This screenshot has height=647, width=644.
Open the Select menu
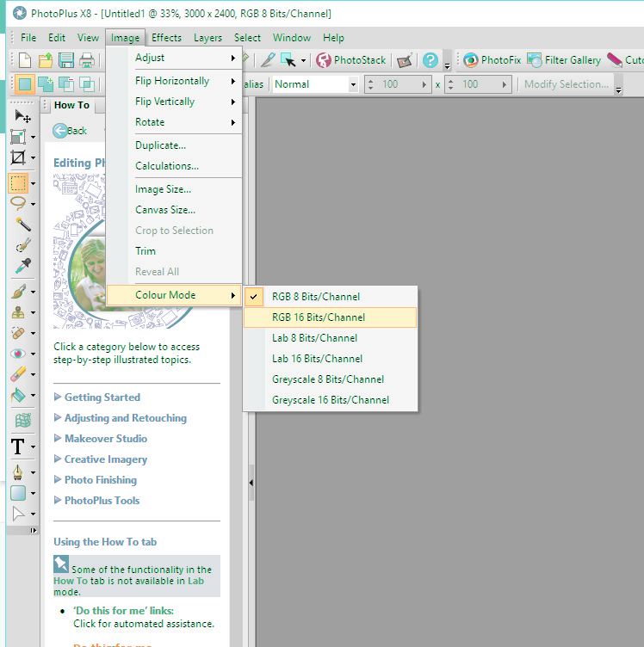click(x=247, y=38)
